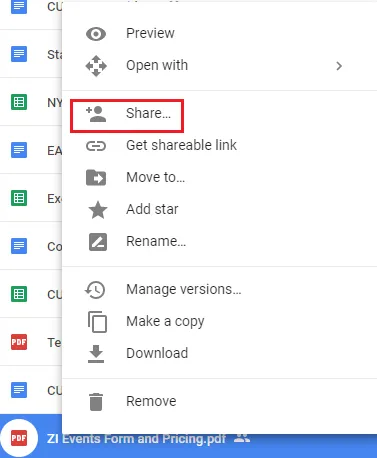Click the shareable link chain icon

click(x=96, y=146)
